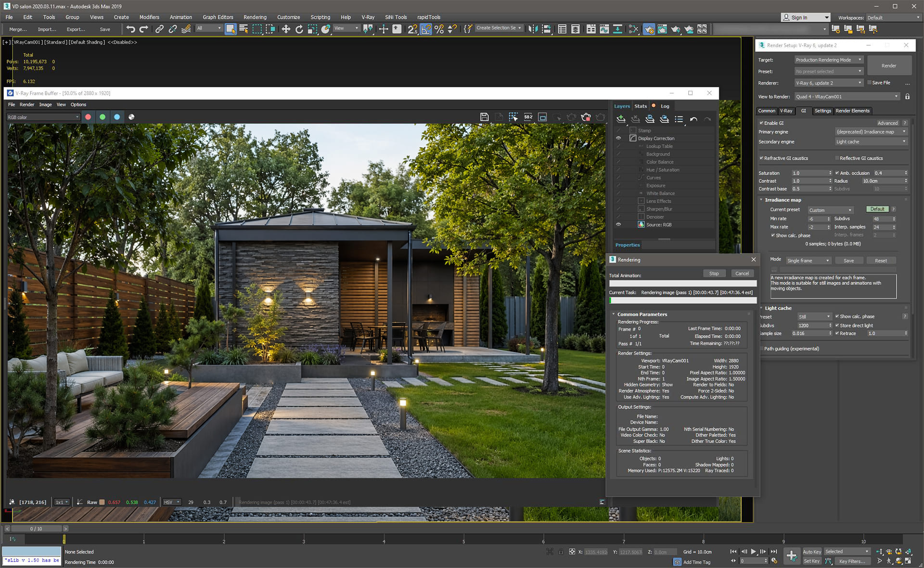The width and height of the screenshot is (924, 568).
Task: Click undo icon in VFB Layers panel
Action: 693,119
